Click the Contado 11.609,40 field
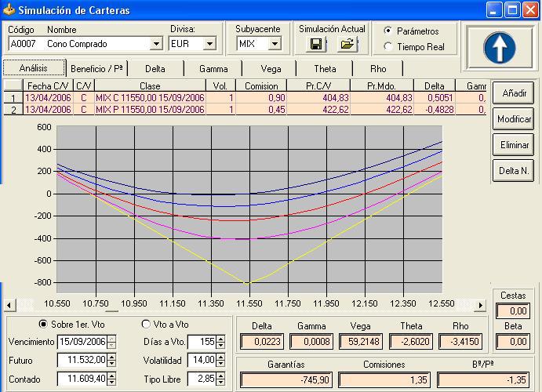 coord(82,379)
